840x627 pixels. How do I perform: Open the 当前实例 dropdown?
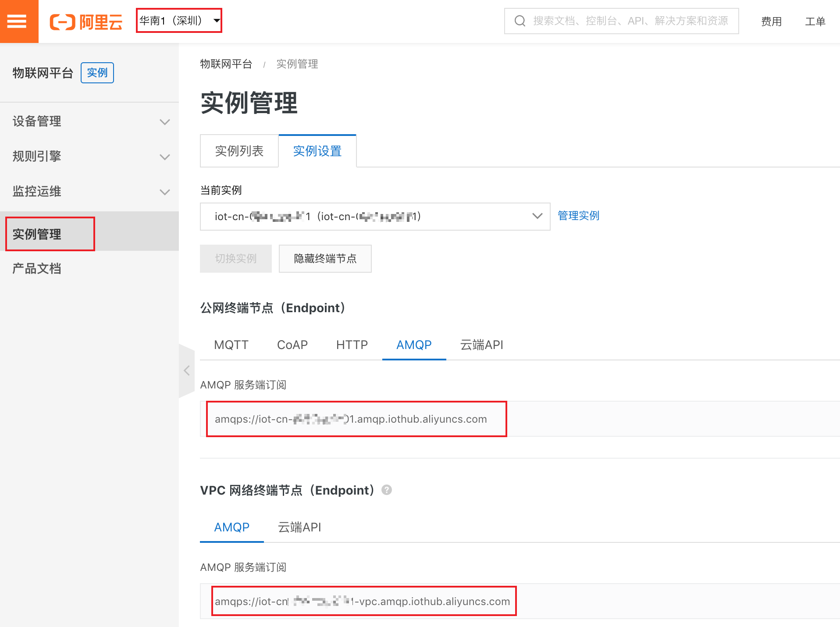pyautogui.click(x=375, y=216)
